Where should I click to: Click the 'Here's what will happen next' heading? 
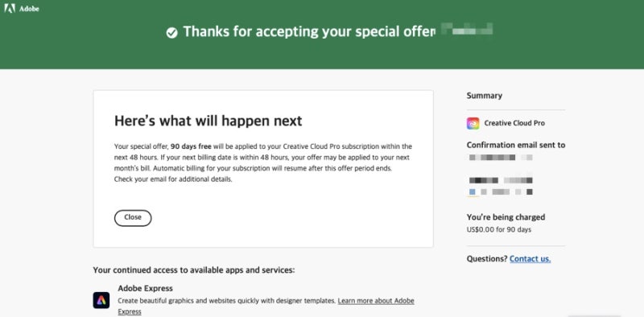pos(208,121)
